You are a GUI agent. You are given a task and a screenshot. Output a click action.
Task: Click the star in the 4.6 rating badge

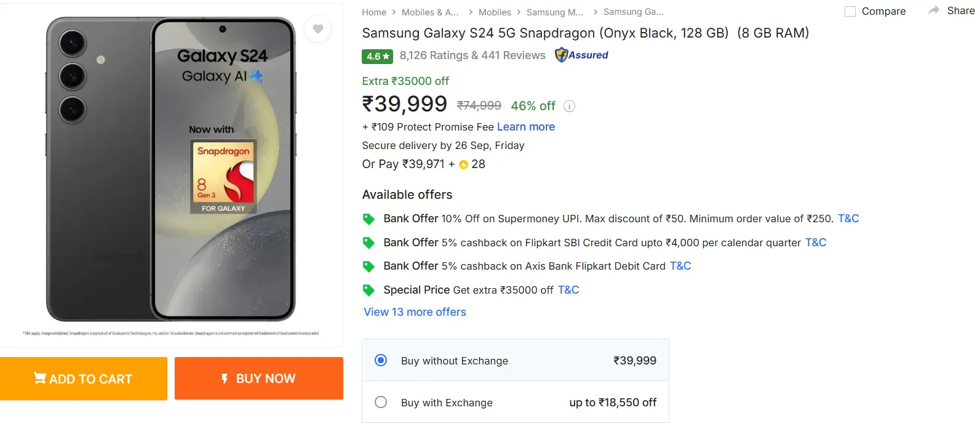coord(386,56)
